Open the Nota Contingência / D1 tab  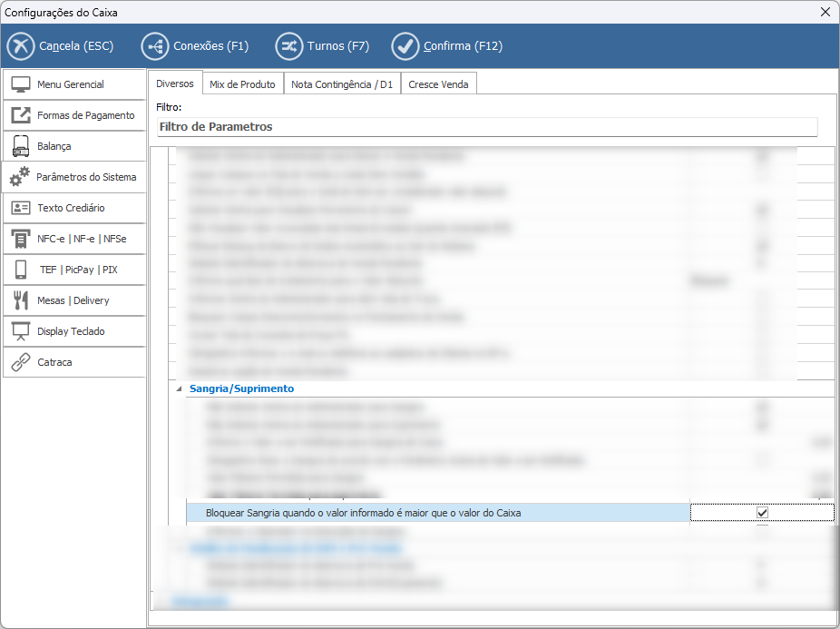pyautogui.click(x=342, y=84)
